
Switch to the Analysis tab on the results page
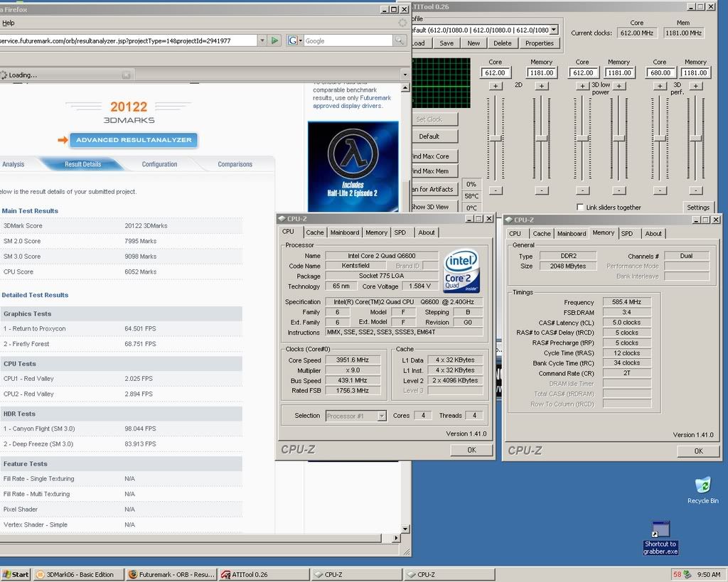click(x=13, y=164)
